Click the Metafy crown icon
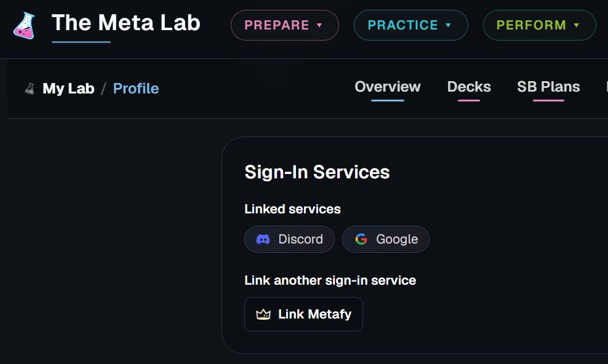Screen dimensions: 608x364 (x=263, y=314)
